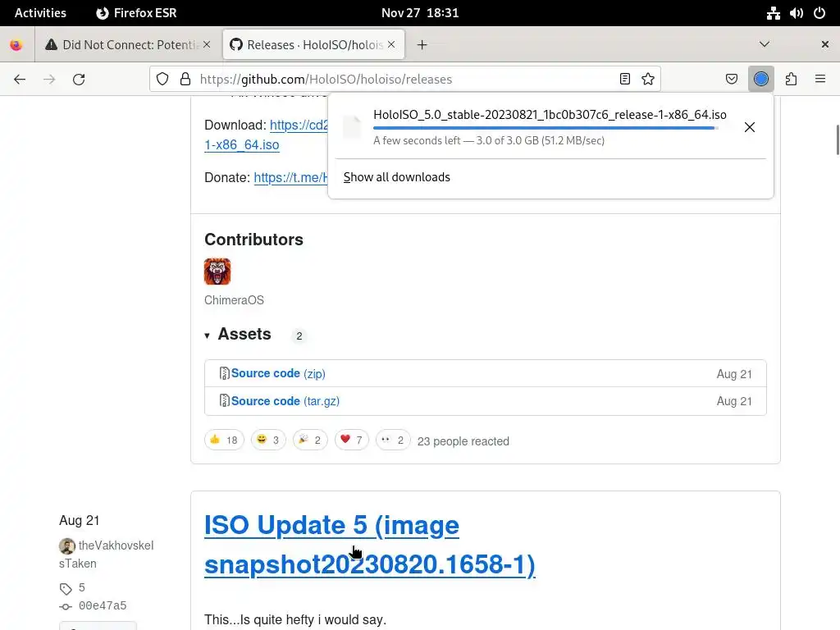The width and height of the screenshot is (840, 630).
Task: Go back to the previous page
Action: (x=20, y=80)
